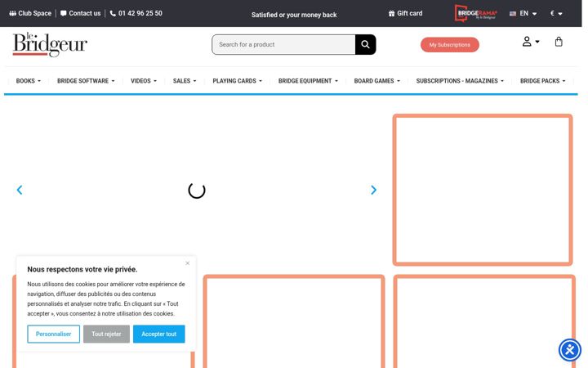Expand the SALES menu
Screen dimensions: 588x368
click(x=185, y=81)
